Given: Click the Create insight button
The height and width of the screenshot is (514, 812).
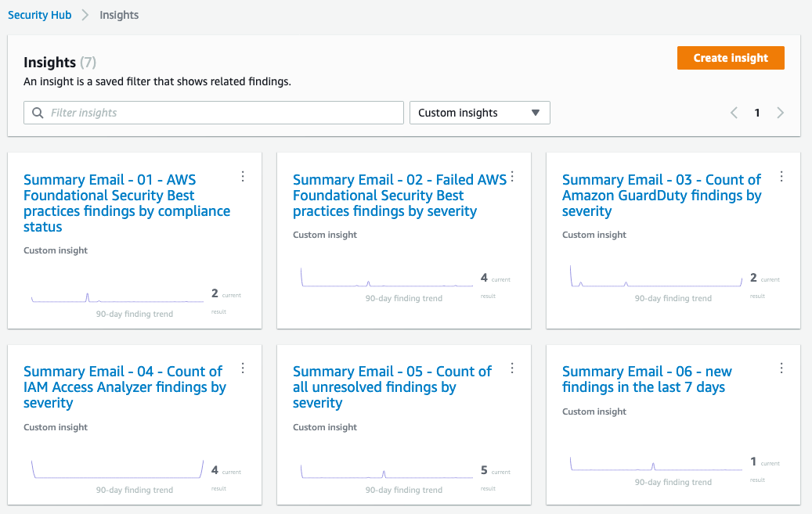Looking at the screenshot, I should coord(731,58).
